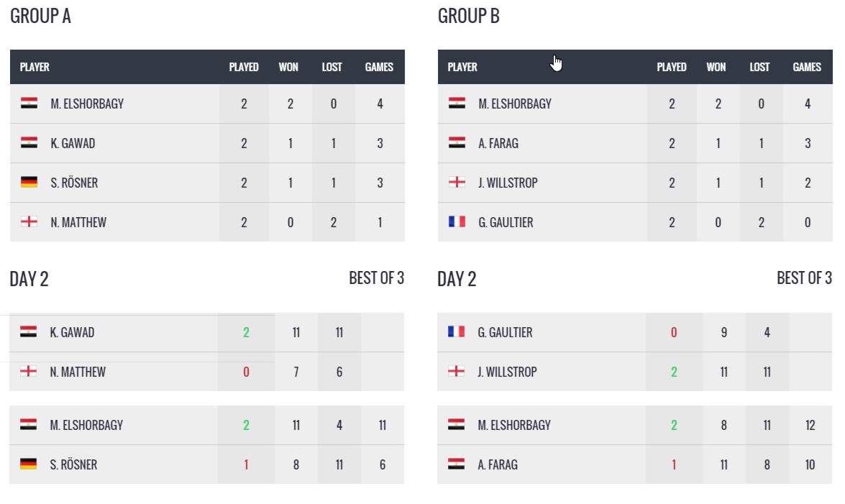
Task: Click Egypt flag beside A. Farag in Group B standings
Action: 457,143
